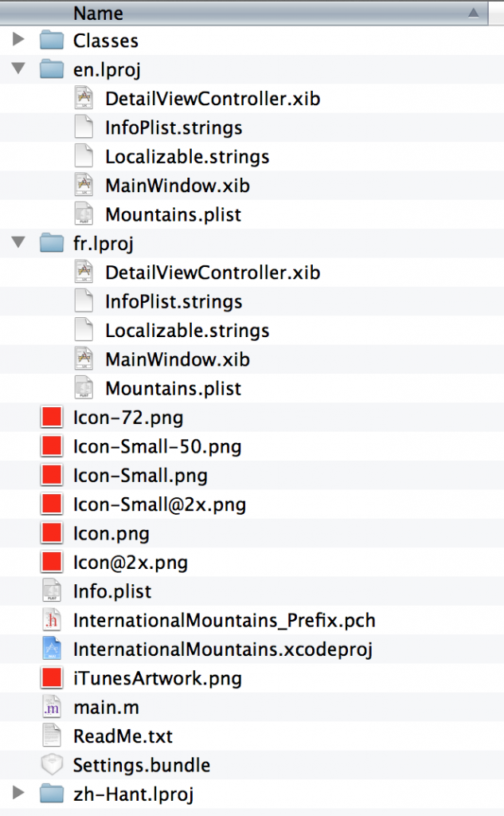Expand the Classes folder
504x816 pixels.
[18, 40]
